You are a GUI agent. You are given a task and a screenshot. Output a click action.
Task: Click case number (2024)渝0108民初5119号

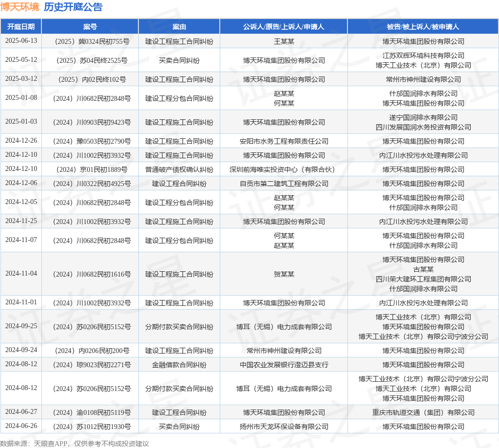92,412
